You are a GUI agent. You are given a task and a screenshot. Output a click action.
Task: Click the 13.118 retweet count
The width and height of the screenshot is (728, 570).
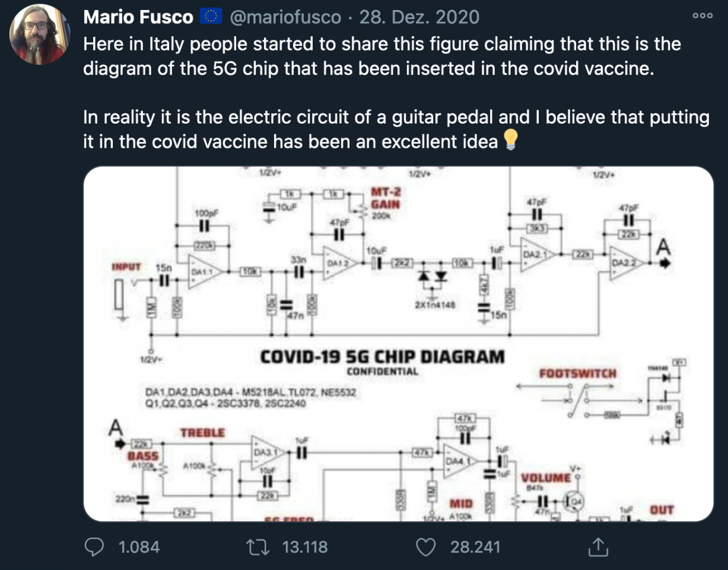[305, 547]
